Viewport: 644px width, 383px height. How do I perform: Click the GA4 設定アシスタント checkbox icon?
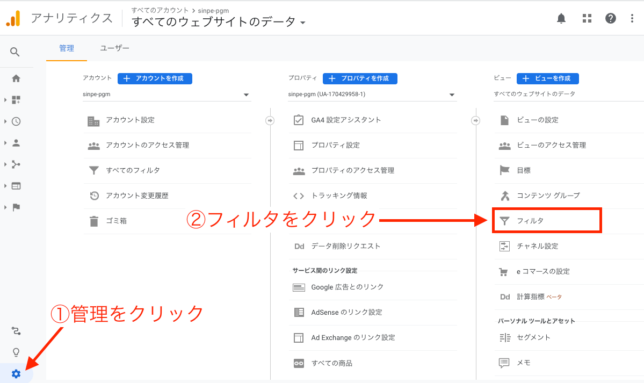(x=299, y=120)
